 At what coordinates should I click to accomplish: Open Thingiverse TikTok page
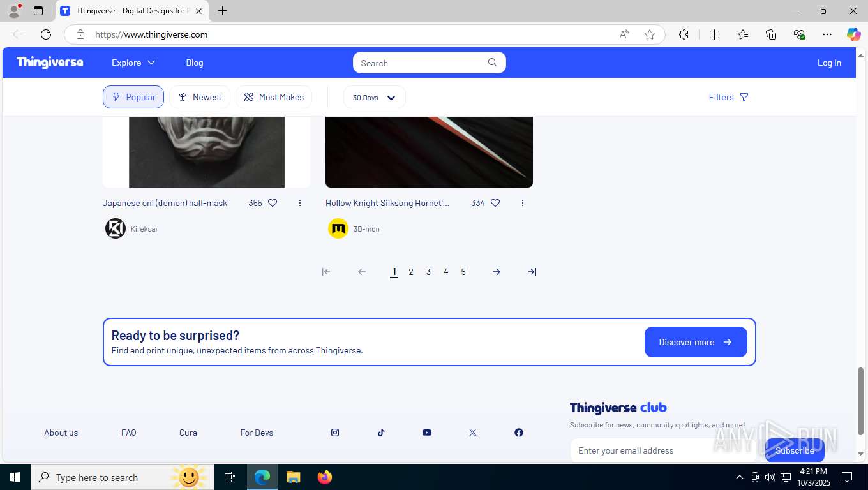tap(381, 433)
